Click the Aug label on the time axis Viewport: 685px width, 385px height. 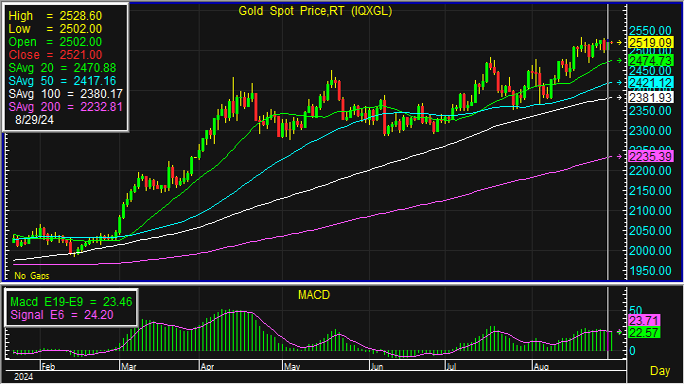541,367
